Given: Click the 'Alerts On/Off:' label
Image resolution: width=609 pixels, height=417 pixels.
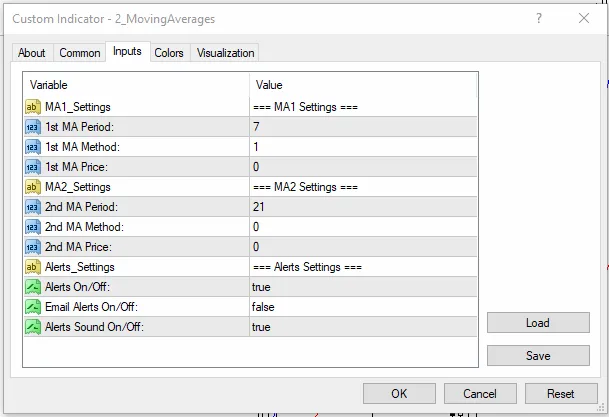Looking at the screenshot, I should tap(77, 287).
